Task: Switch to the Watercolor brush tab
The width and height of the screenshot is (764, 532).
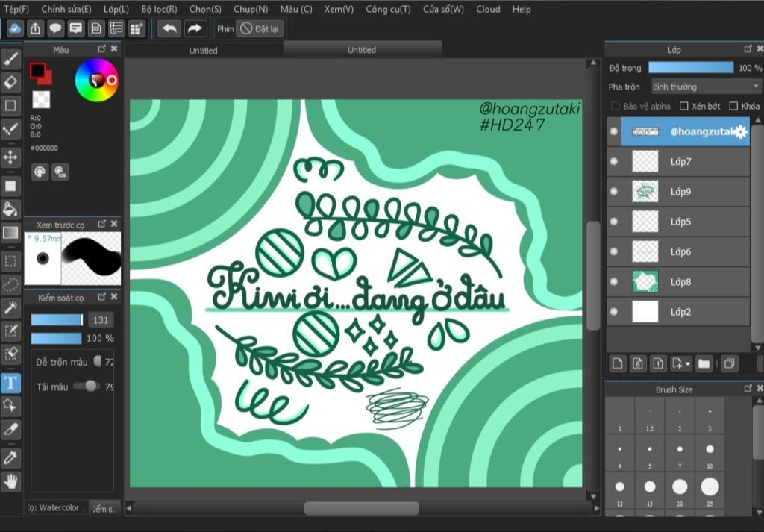Action: coord(57,507)
